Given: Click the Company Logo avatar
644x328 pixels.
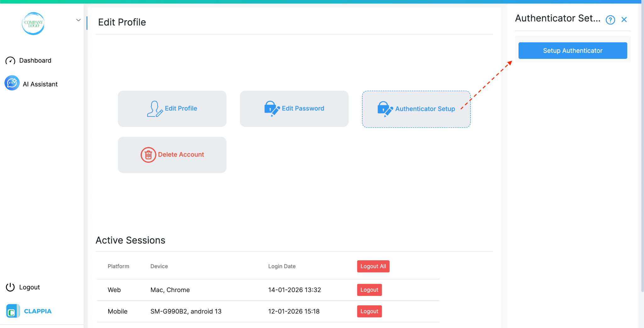Looking at the screenshot, I should coord(33,24).
